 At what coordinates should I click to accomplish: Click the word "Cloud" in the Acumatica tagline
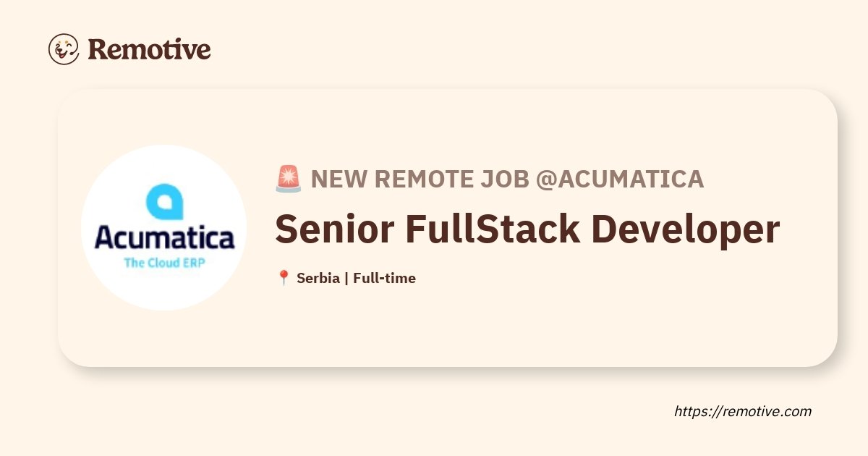point(163,262)
